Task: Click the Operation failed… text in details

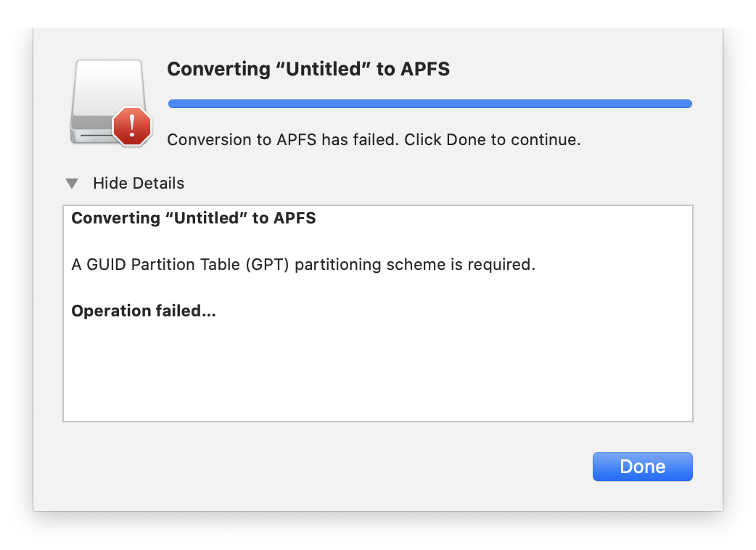Action: tap(144, 311)
